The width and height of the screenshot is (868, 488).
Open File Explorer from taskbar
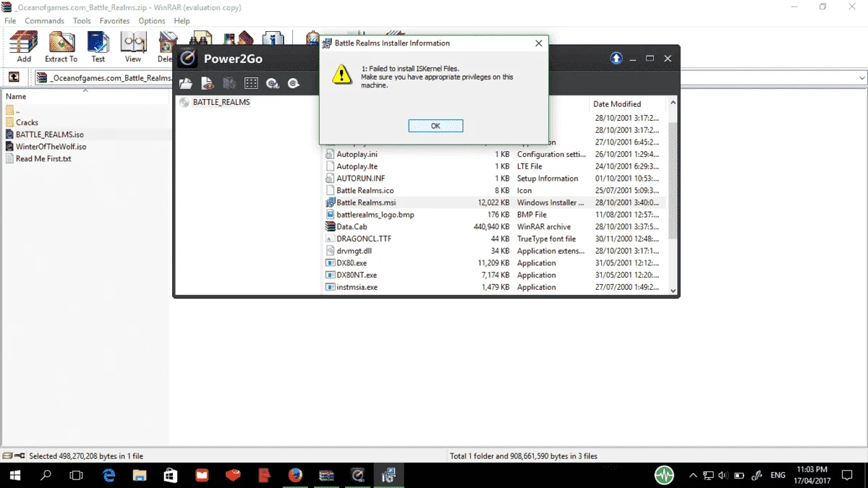click(x=140, y=475)
